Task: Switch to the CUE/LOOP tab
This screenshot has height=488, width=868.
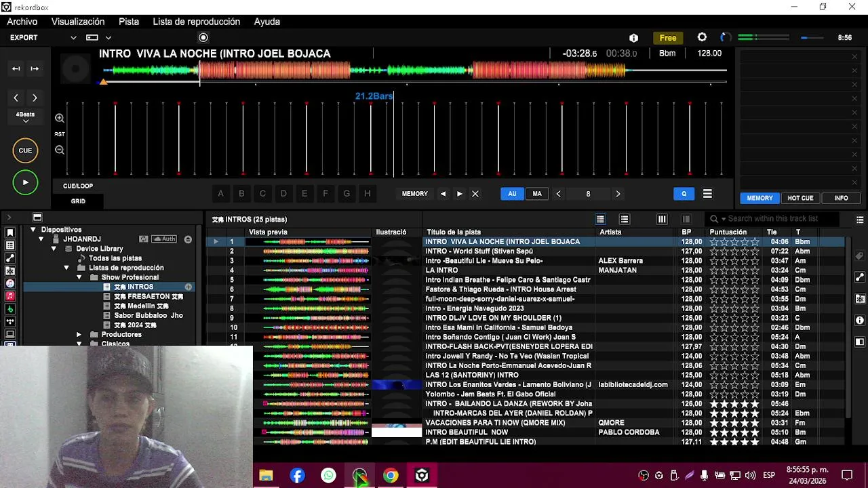Action: (x=78, y=186)
